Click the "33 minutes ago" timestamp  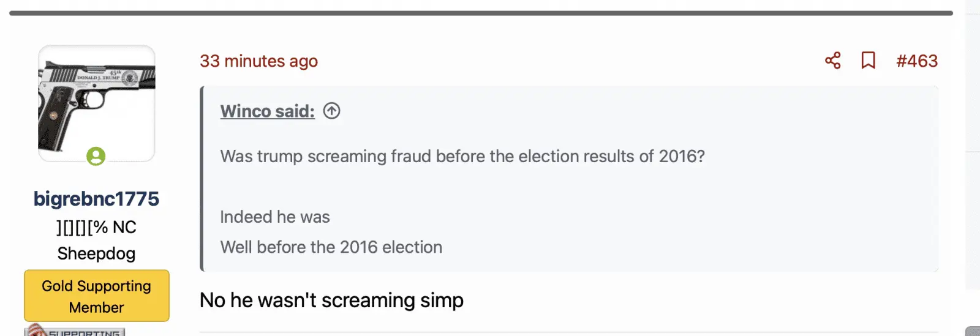258,61
